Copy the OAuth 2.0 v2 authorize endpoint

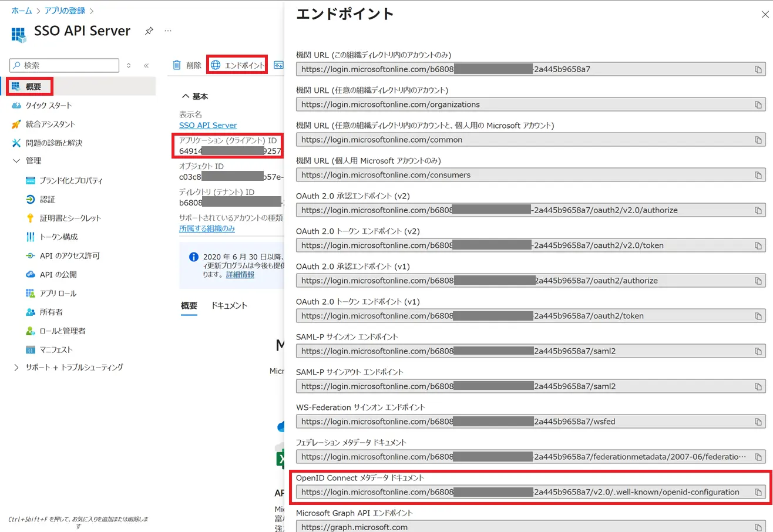pyautogui.click(x=758, y=210)
